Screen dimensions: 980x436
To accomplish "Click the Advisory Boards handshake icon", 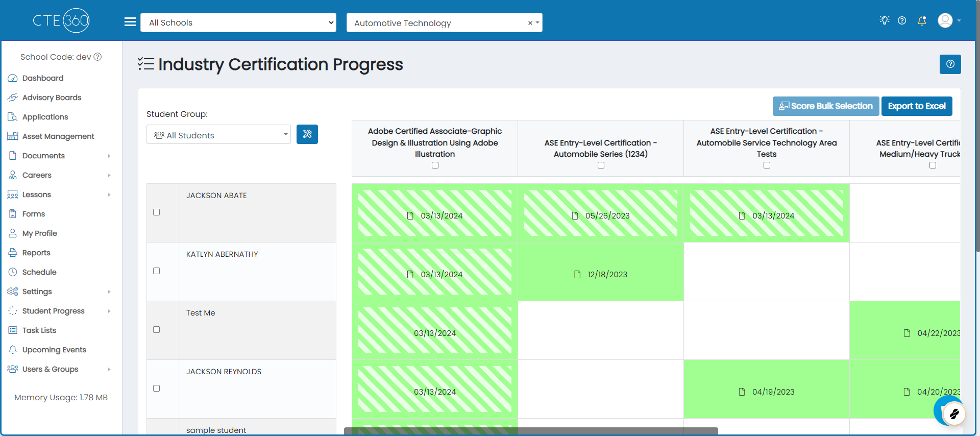I will (x=13, y=98).
